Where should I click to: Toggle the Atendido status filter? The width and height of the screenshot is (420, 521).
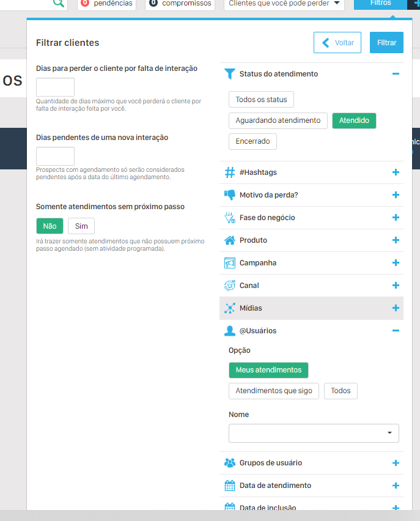pyautogui.click(x=354, y=120)
